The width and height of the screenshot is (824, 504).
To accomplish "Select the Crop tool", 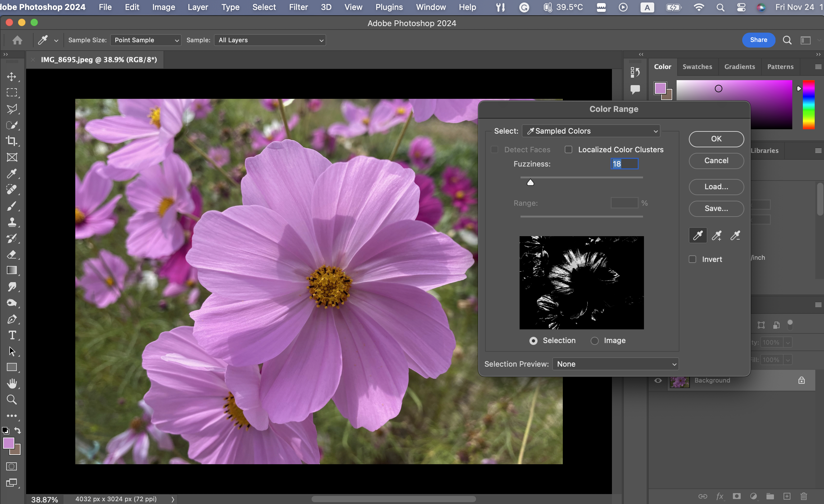I will point(12,141).
